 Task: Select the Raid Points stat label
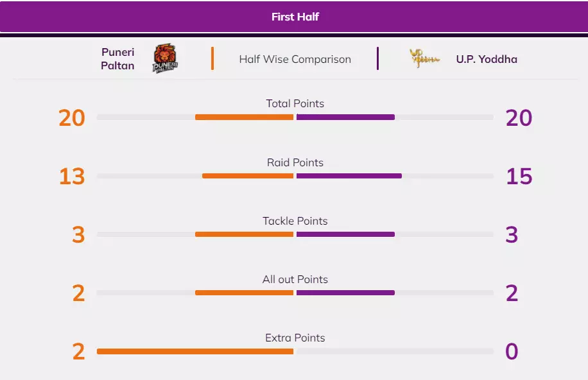tap(295, 162)
